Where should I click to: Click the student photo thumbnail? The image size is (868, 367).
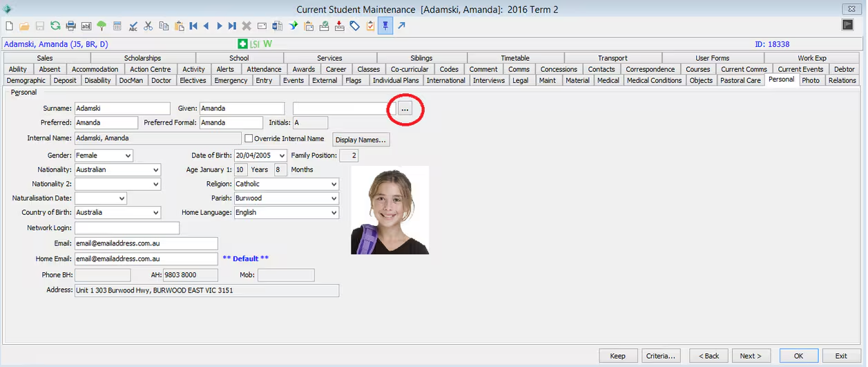[x=389, y=210]
